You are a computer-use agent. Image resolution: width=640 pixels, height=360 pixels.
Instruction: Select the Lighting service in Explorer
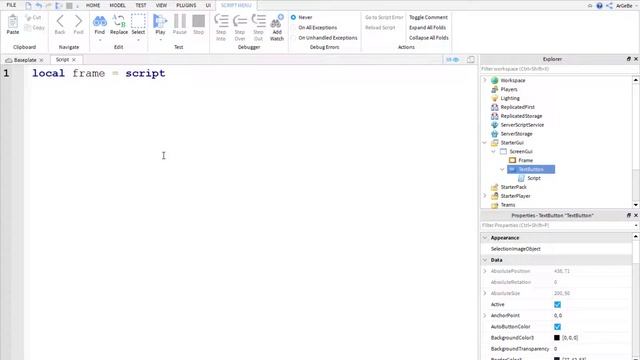(510, 98)
